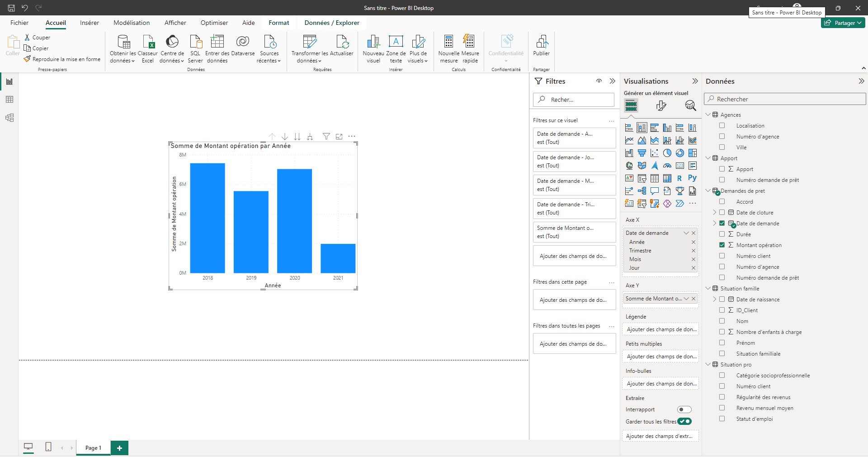Image resolution: width=868 pixels, height=457 pixels.
Task: Expand all down one level icon
Action: coord(310,136)
